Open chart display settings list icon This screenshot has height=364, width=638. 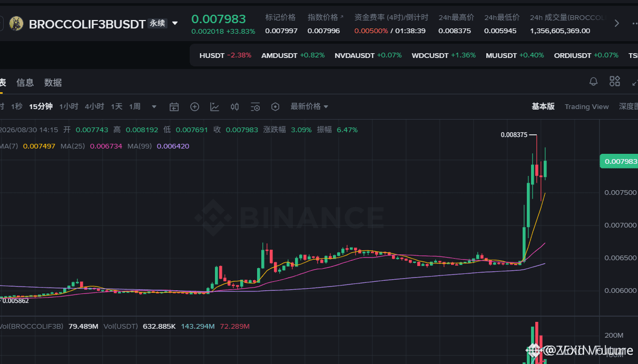tap(255, 107)
